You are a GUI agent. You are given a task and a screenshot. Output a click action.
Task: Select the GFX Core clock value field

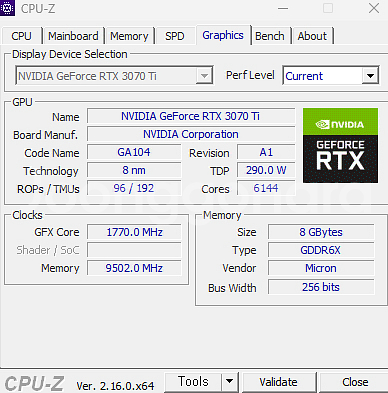point(134,232)
